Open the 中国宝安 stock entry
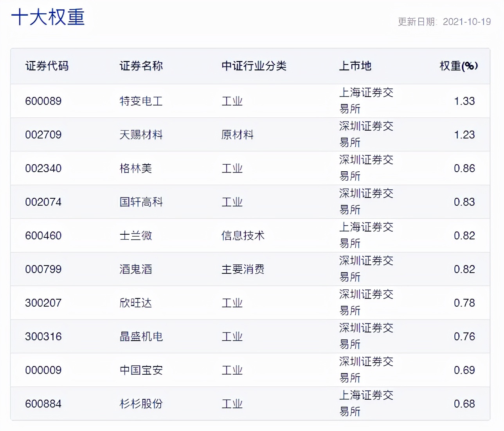The image size is (504, 431). coord(142,370)
